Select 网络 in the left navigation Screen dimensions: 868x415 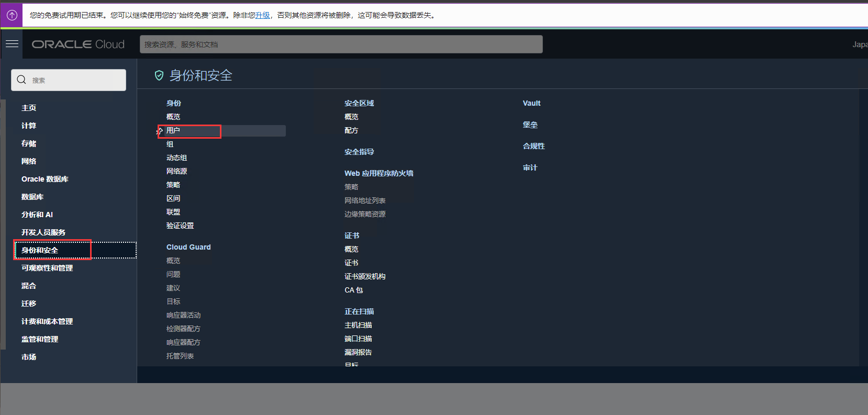pos(29,161)
